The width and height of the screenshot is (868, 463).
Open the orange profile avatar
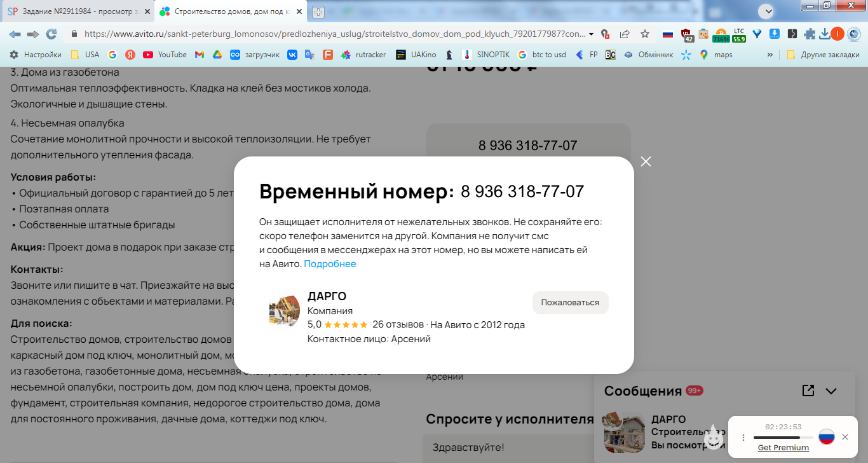(837, 34)
